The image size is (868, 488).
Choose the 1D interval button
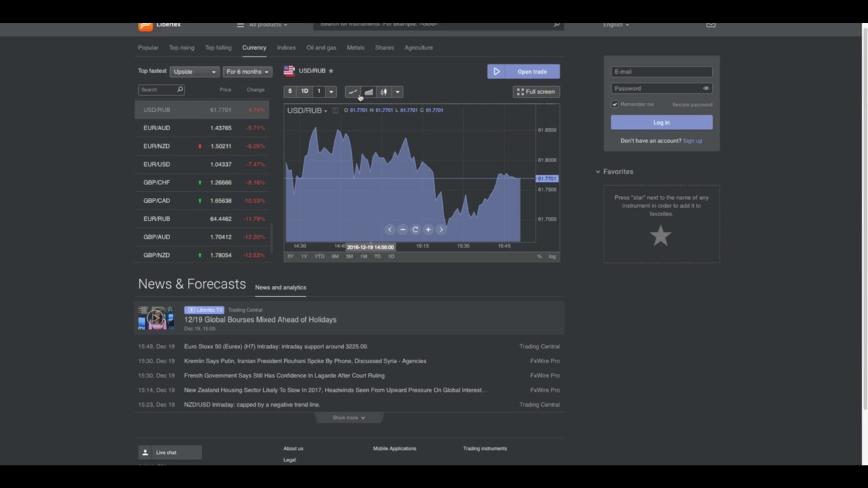[x=304, y=91]
